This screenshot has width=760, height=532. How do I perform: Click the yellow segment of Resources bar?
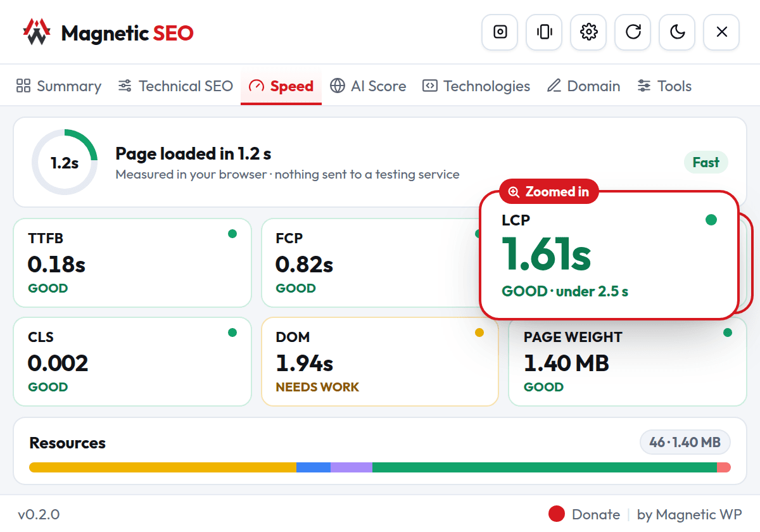(x=163, y=467)
